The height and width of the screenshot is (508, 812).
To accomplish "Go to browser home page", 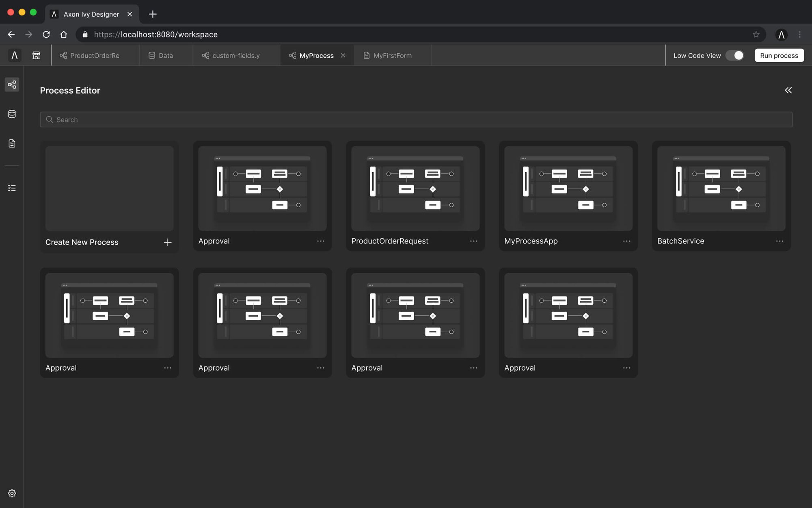I will [x=64, y=35].
